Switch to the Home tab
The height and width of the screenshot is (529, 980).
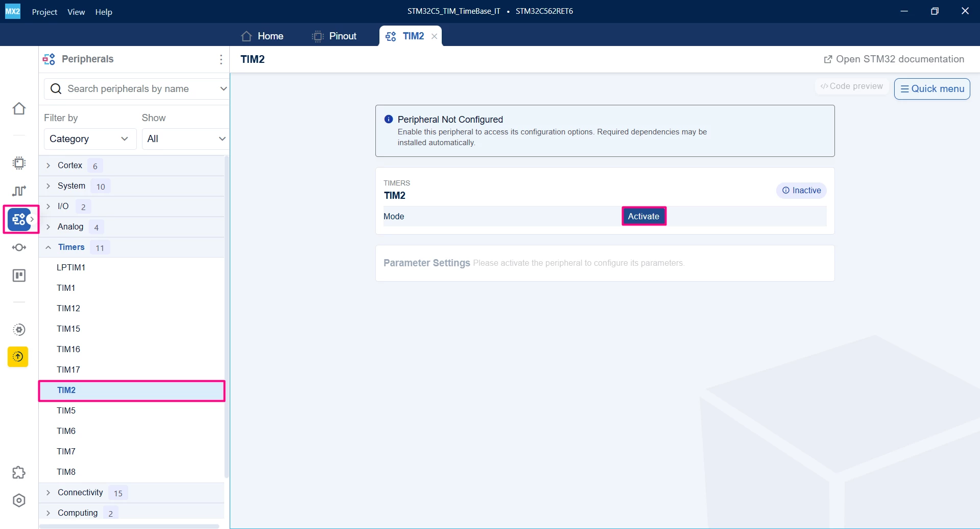[x=262, y=36]
